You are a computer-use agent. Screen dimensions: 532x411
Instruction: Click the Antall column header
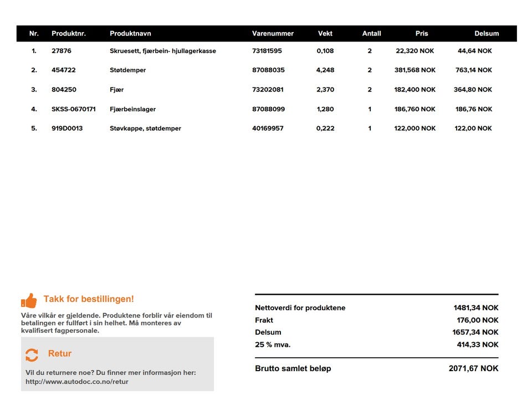(x=371, y=34)
